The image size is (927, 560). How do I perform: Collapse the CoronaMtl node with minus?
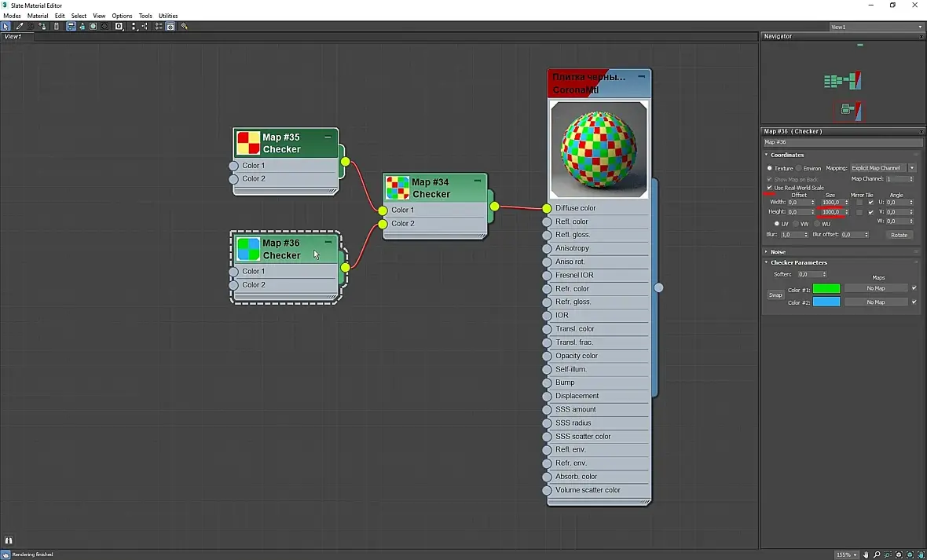pyautogui.click(x=642, y=77)
